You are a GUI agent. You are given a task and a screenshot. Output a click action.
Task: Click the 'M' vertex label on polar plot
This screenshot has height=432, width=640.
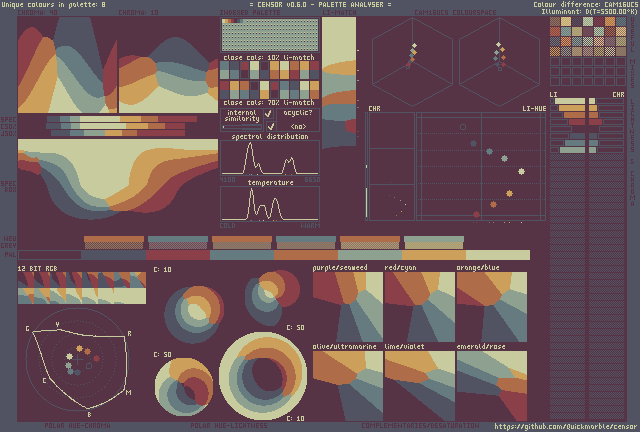[x=129, y=393]
